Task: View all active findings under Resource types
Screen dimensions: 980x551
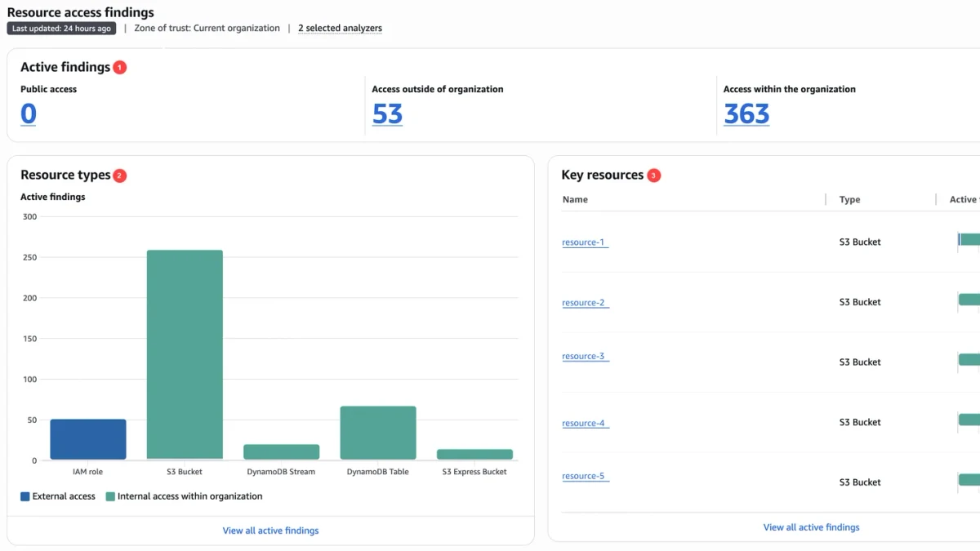Action: click(x=270, y=531)
